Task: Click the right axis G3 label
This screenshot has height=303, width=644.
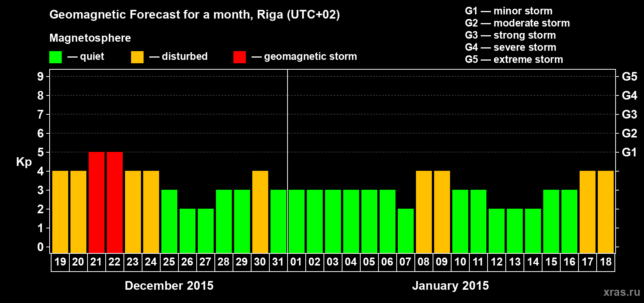Action: [630, 114]
